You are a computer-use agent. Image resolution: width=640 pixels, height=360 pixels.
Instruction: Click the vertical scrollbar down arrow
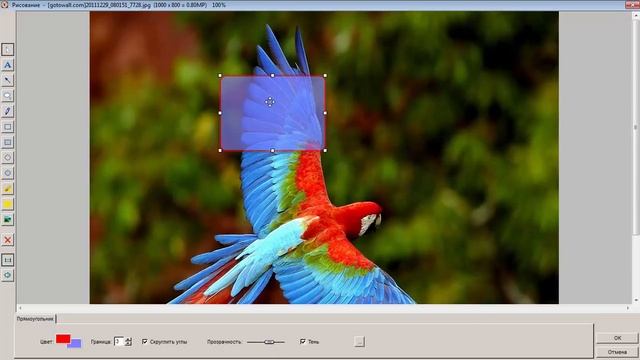(636, 300)
